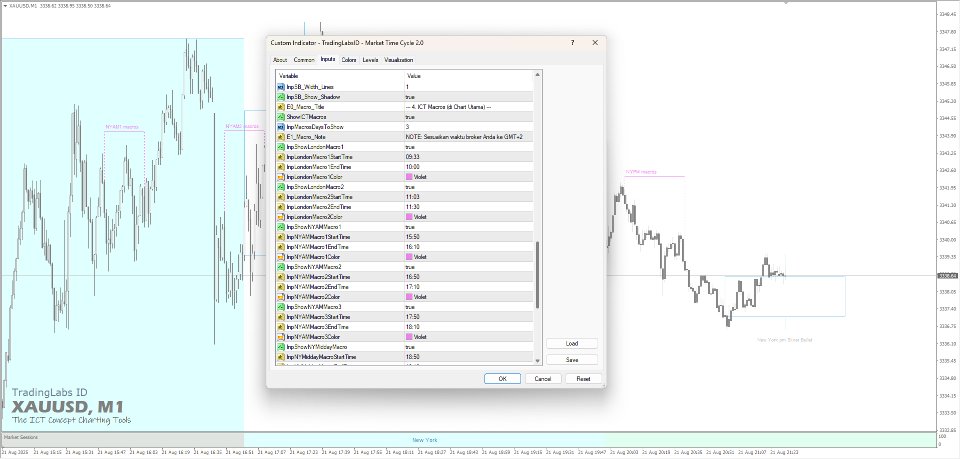Click the boolean icon beside InpShowNYAMMacro2
The height and width of the screenshot is (459, 960).
point(281,267)
